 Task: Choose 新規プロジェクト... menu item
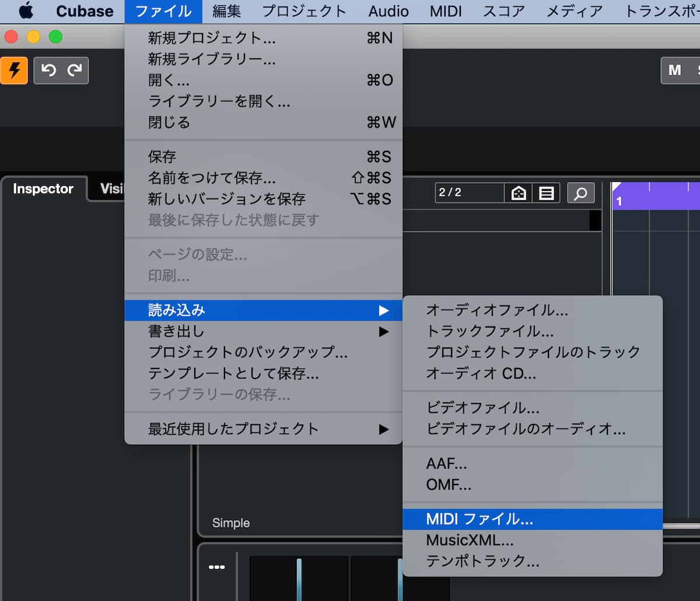pos(263,38)
